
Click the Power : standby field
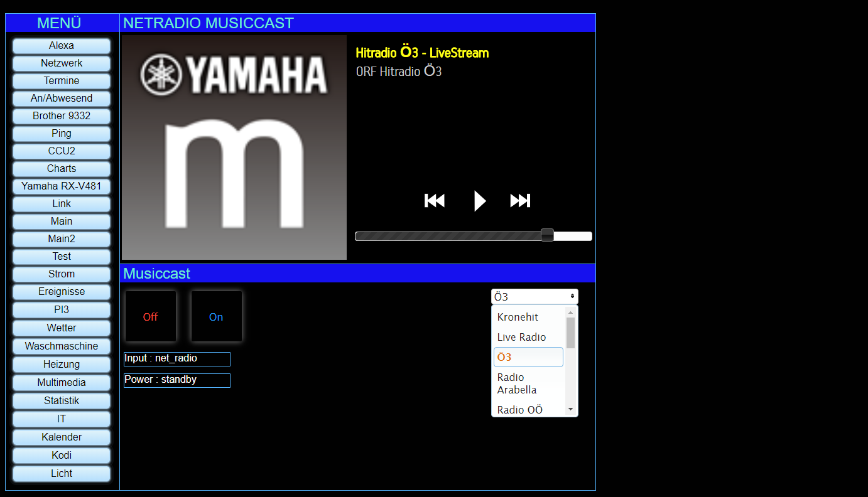[177, 380]
